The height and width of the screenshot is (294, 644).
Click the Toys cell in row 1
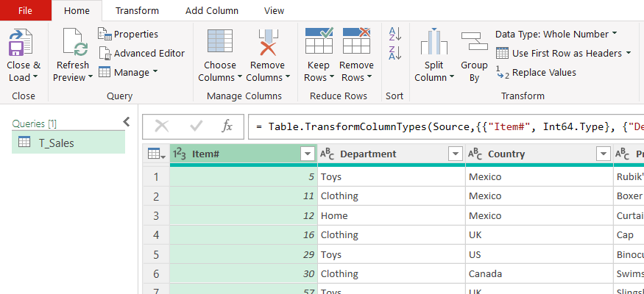(392, 177)
